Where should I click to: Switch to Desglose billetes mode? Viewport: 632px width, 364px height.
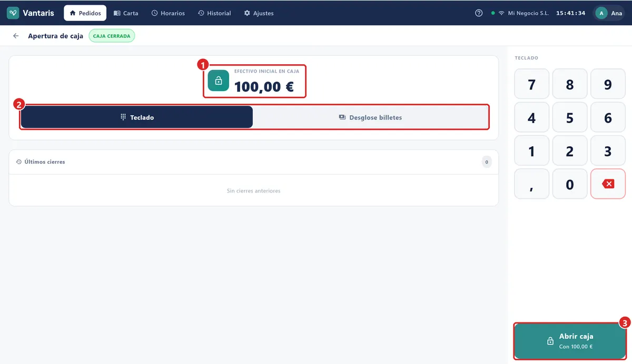370,117
